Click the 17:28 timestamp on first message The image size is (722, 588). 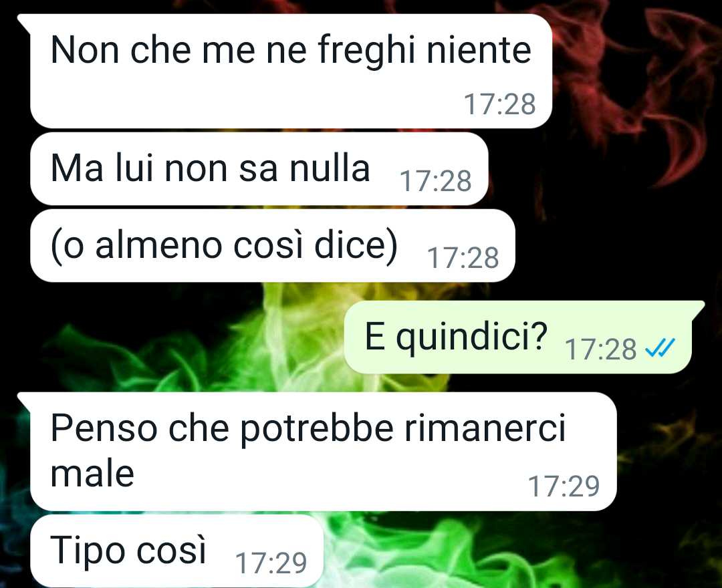pyautogui.click(x=499, y=104)
